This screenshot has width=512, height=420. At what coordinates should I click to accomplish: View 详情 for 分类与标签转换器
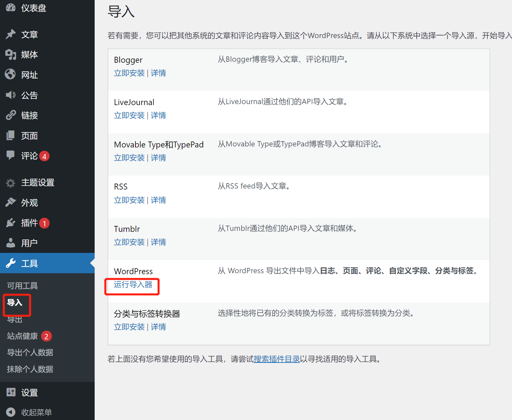(158, 327)
